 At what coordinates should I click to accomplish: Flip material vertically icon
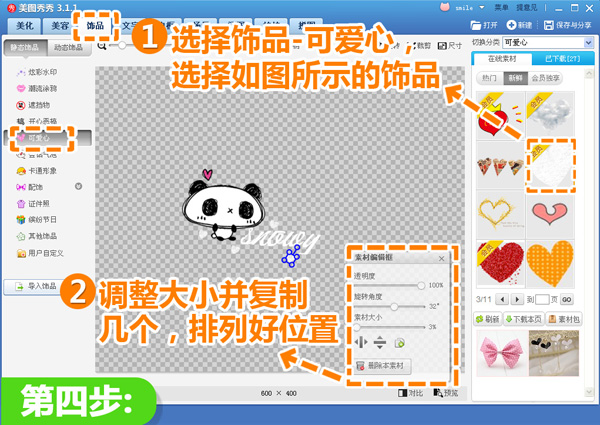point(380,342)
